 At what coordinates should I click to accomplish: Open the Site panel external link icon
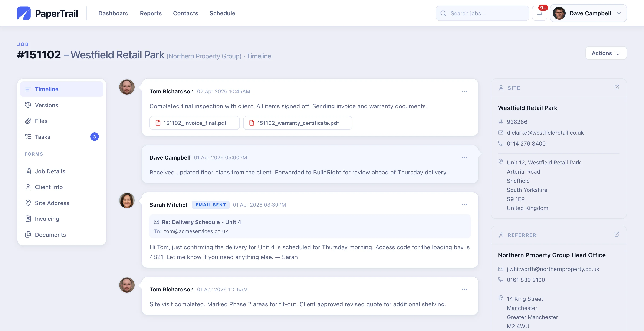coord(617,87)
